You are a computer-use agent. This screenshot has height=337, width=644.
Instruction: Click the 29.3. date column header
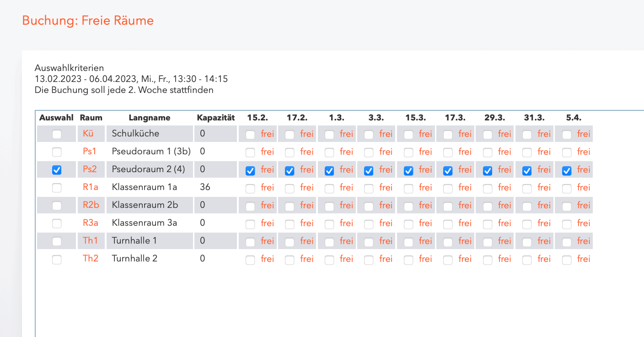[495, 118]
